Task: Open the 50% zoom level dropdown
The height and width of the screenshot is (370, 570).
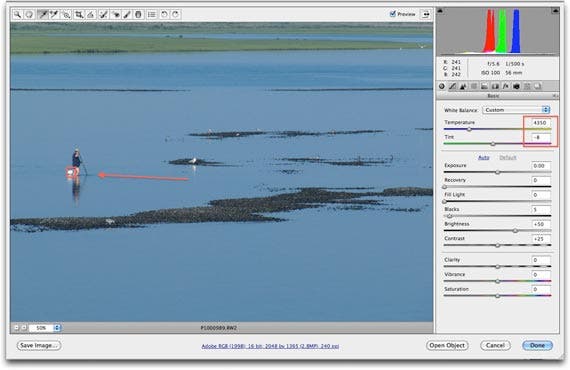Action: coord(45,328)
